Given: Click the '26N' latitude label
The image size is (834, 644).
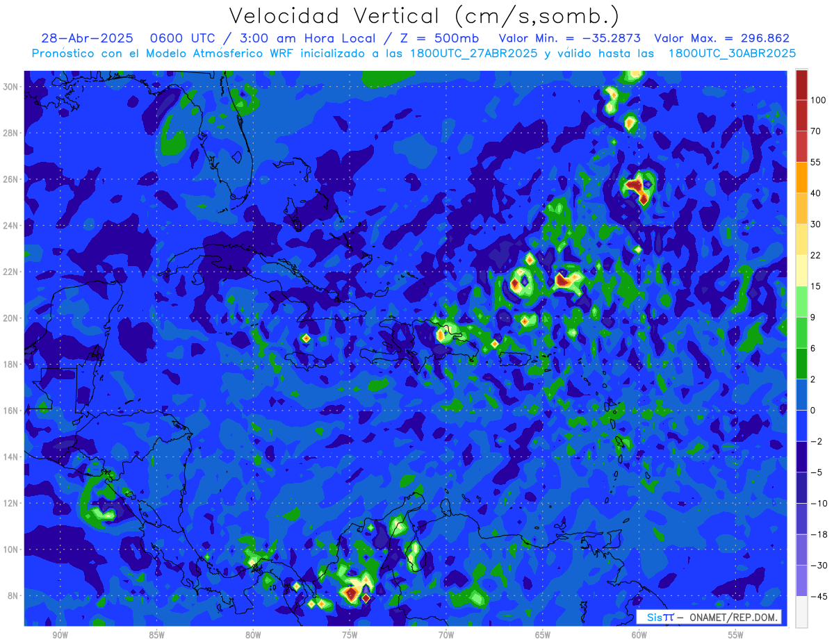Looking at the screenshot, I should click(11, 179).
